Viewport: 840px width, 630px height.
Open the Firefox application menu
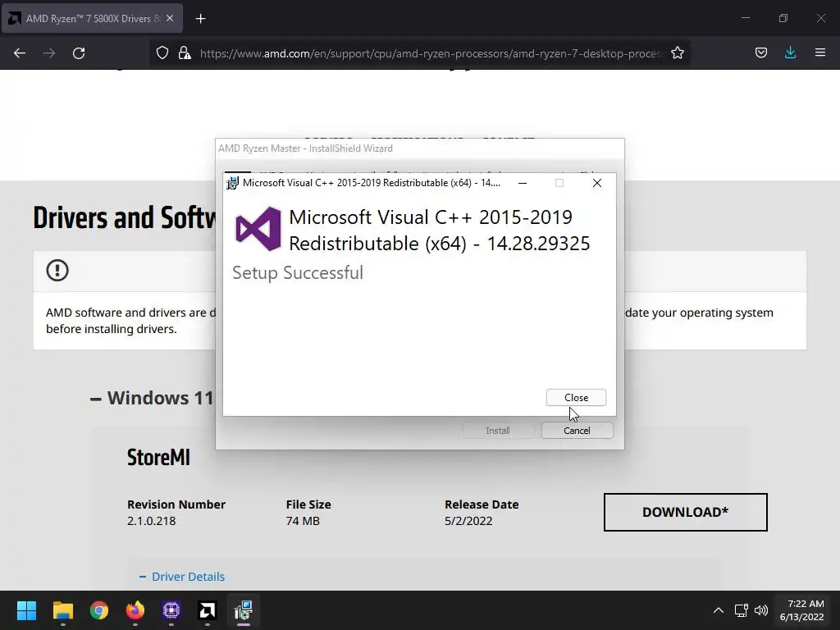[x=820, y=52]
